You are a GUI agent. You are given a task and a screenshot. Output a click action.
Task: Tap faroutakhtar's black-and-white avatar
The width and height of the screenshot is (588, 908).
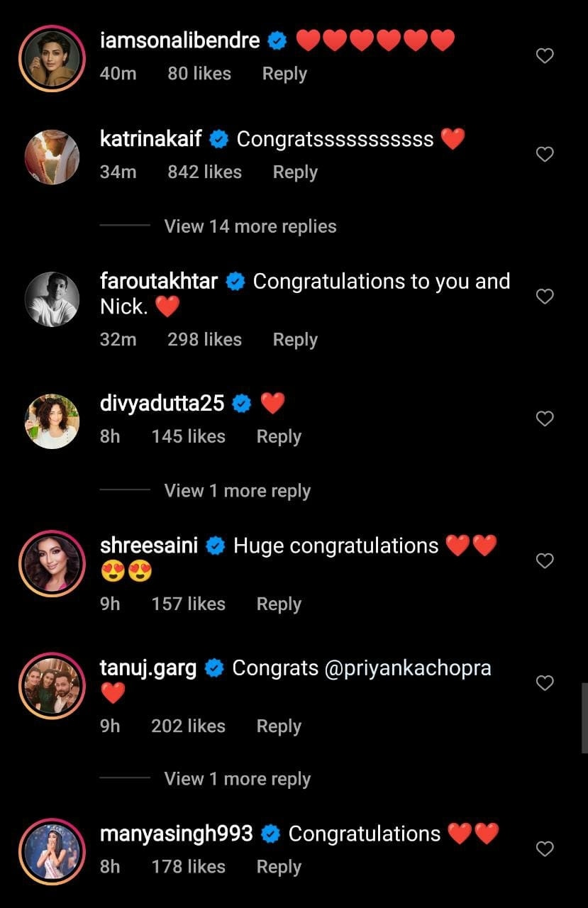[x=52, y=299]
